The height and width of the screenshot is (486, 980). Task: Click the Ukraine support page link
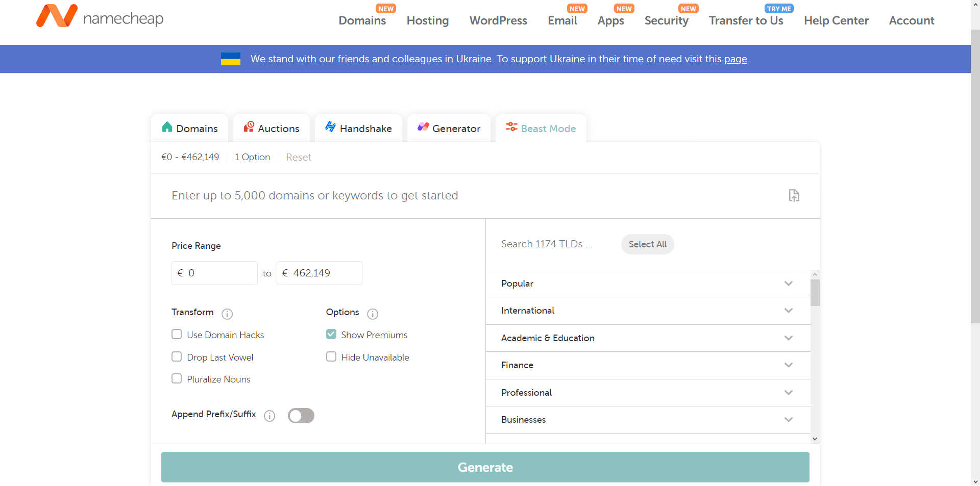[736, 59]
